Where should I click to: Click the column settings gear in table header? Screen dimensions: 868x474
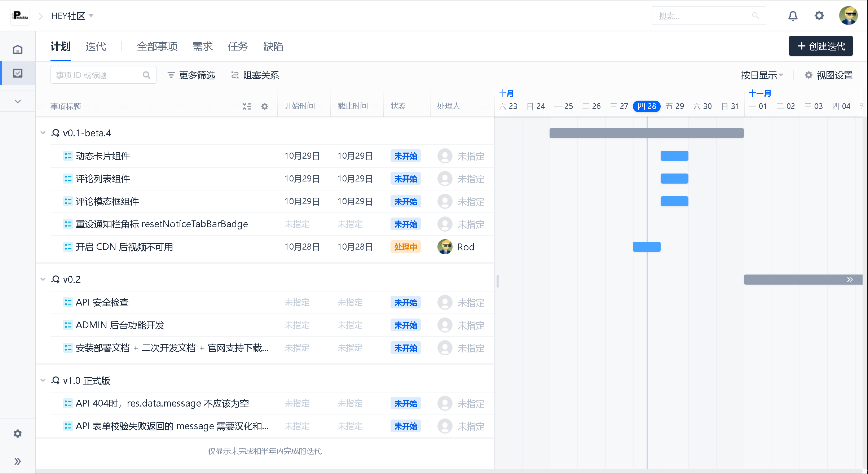click(x=265, y=106)
